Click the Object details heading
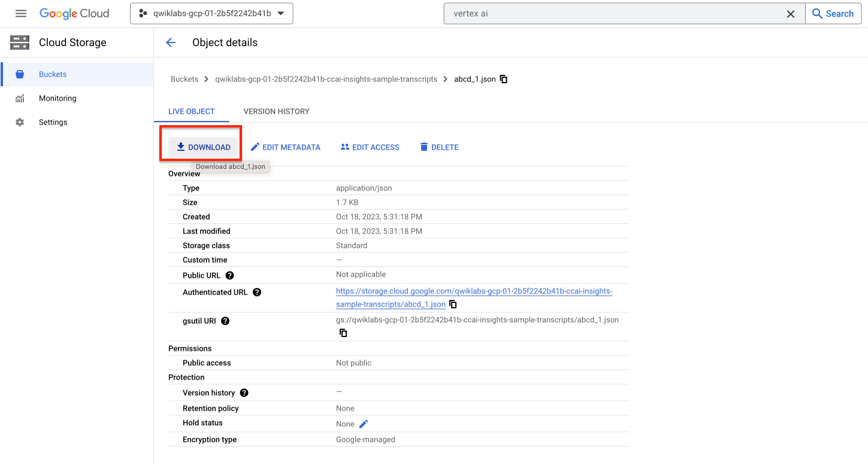The height and width of the screenshot is (464, 868). pos(225,43)
